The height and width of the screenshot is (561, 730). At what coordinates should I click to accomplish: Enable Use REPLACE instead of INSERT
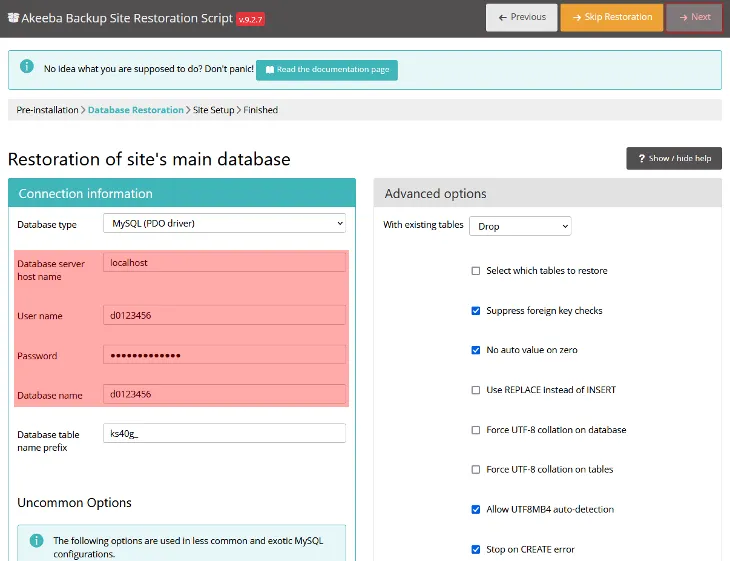(x=476, y=390)
